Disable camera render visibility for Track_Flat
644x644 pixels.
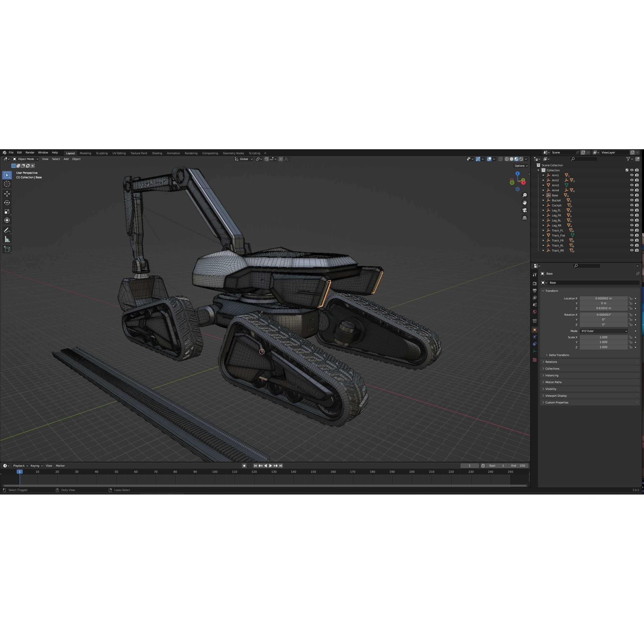[x=637, y=235]
